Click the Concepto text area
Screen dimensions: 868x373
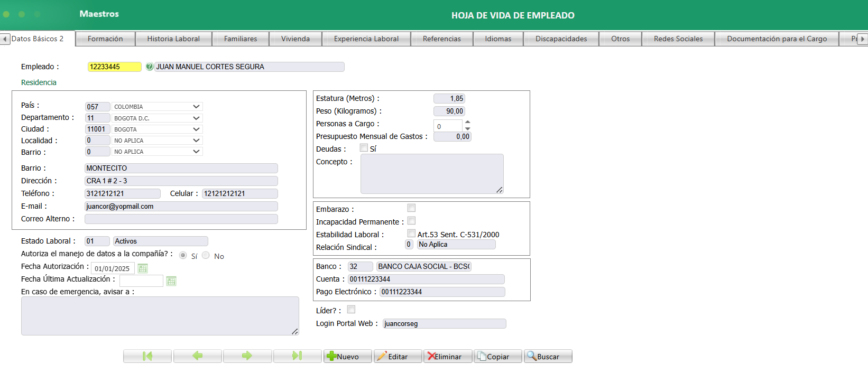[x=432, y=174]
